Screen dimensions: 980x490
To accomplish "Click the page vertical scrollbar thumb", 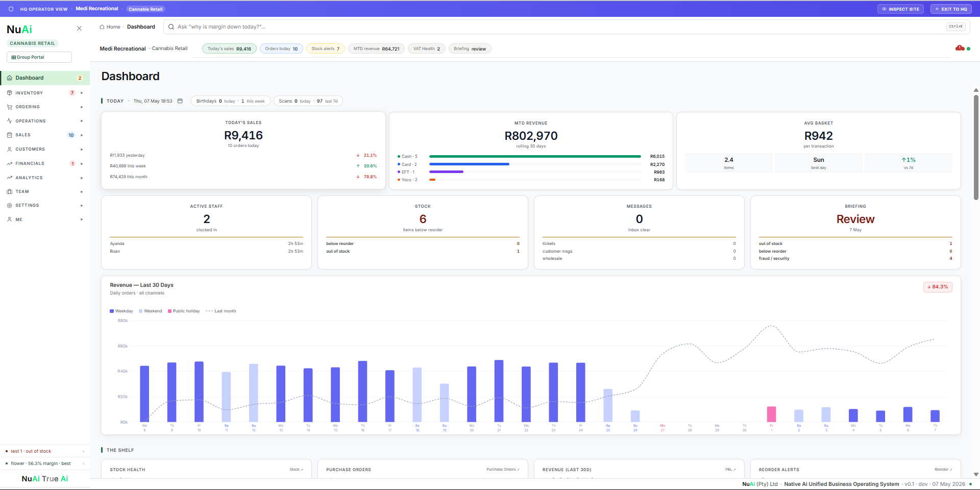I will pos(976,147).
